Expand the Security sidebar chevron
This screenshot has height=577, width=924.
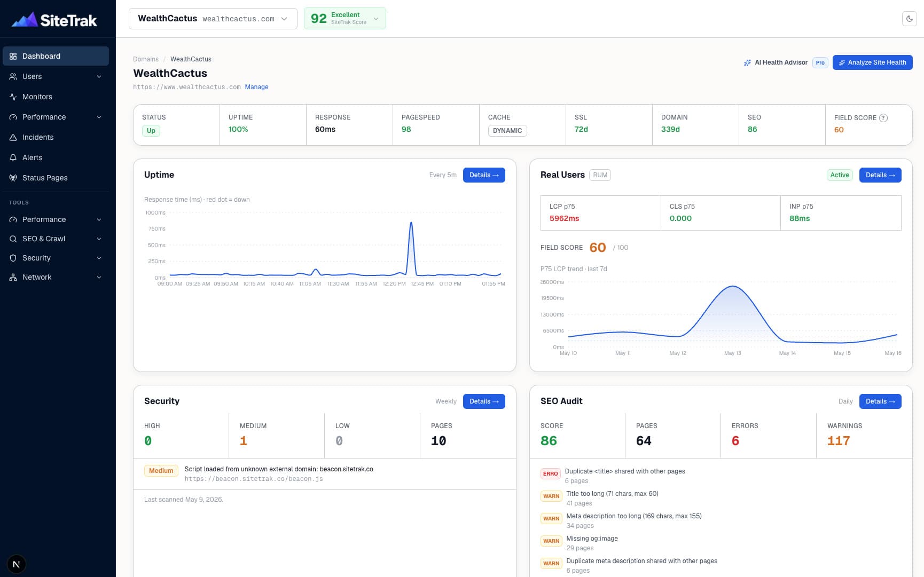point(99,258)
